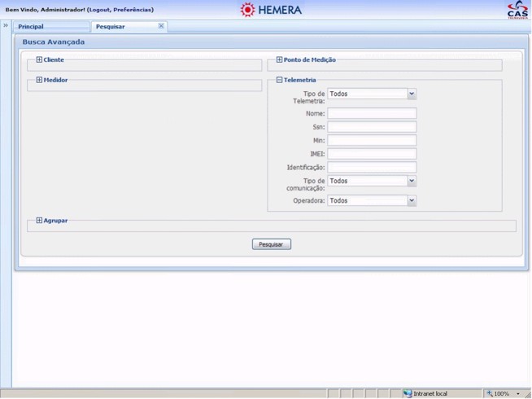Viewport: 532px width, 399px height.
Task: Click the IMEI input field
Action: [x=372, y=154]
